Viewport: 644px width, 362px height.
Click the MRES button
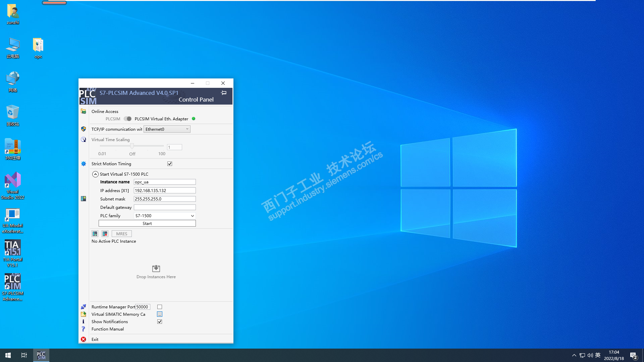click(121, 234)
